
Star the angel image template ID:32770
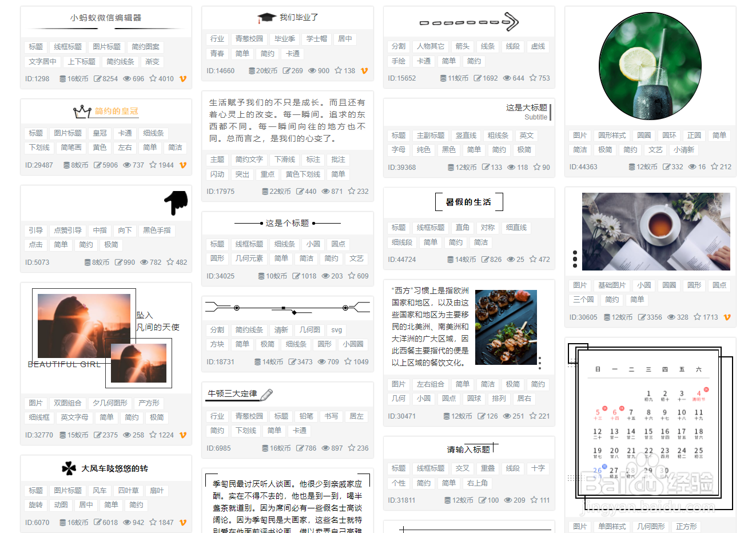[153, 435]
